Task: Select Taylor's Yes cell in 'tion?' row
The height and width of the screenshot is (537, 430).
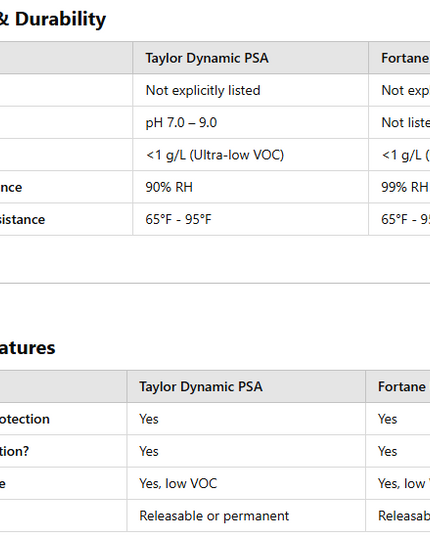Action: tap(149, 451)
